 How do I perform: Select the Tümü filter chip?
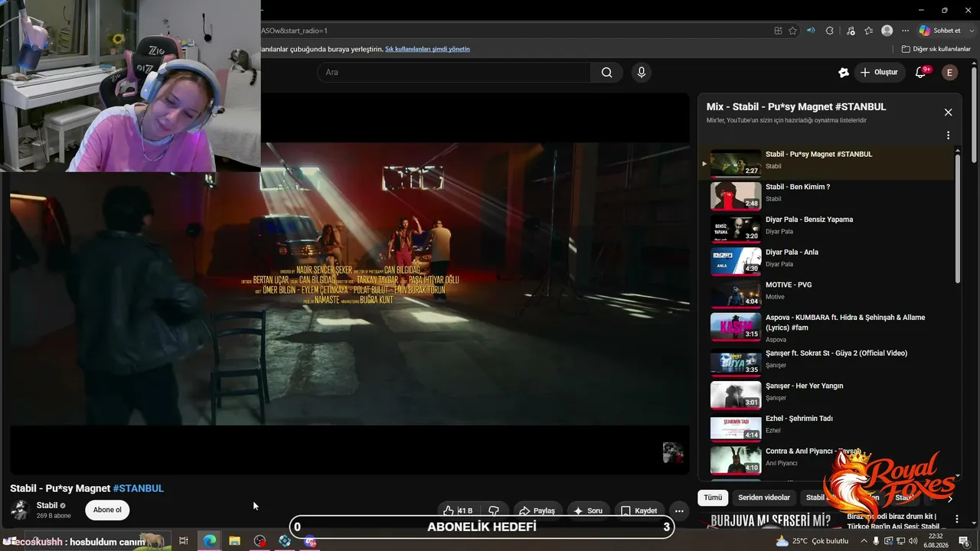point(713,497)
